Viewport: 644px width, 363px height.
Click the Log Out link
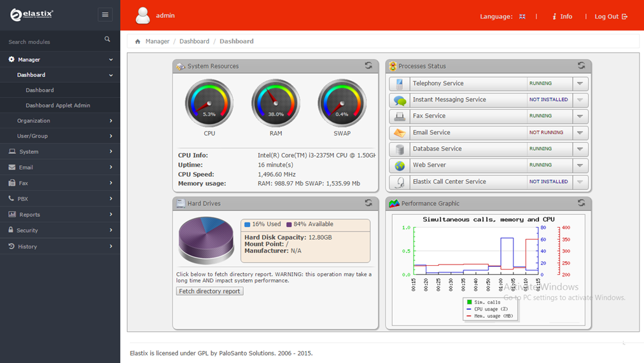point(611,17)
